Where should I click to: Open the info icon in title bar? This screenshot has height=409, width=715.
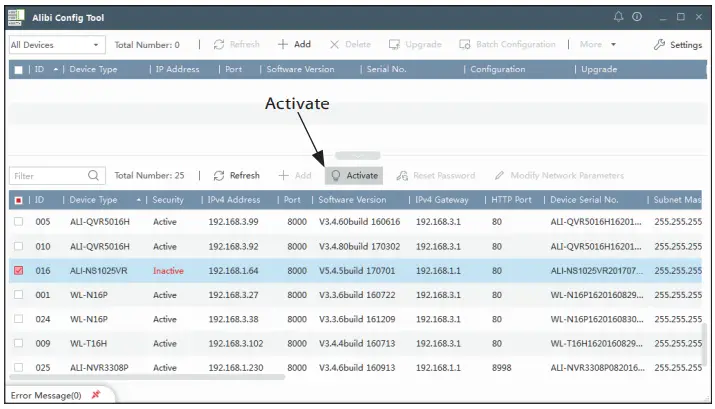[x=637, y=17]
